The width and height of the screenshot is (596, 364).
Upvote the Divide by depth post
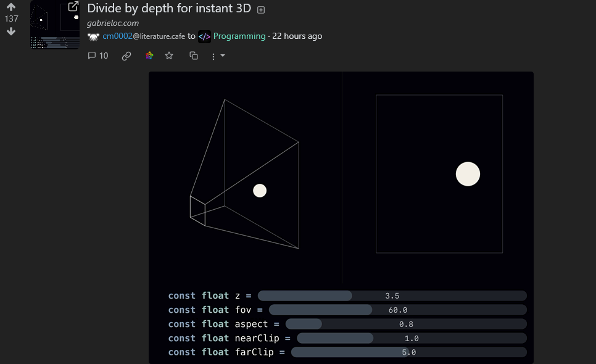point(11,6)
